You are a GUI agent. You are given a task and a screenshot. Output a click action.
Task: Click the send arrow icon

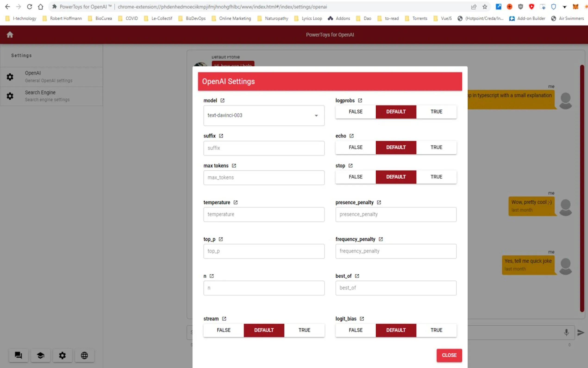tap(580, 333)
